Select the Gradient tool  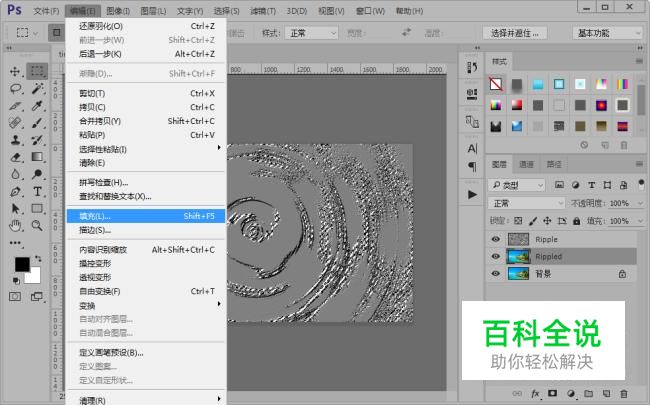tap(37, 157)
